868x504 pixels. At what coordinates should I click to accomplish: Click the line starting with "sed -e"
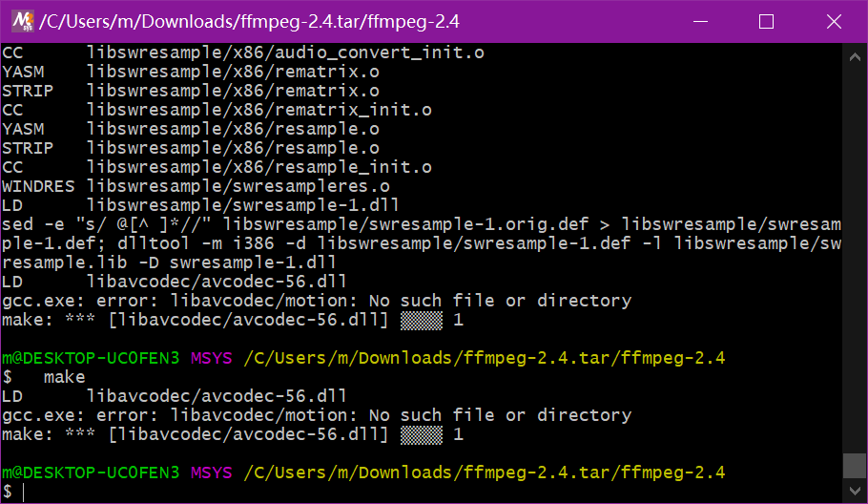[x=420, y=224]
